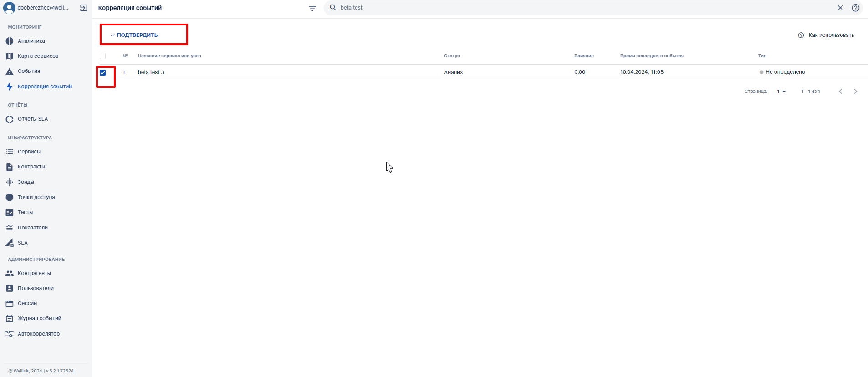This screenshot has width=868, height=377.
Task: Click the Статус column header
Action: point(452,56)
